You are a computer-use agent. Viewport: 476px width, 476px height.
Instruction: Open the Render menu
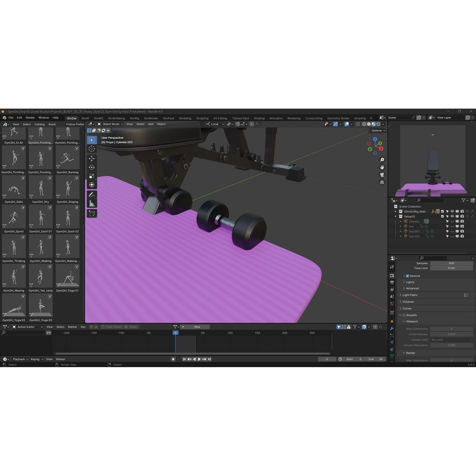click(x=30, y=118)
